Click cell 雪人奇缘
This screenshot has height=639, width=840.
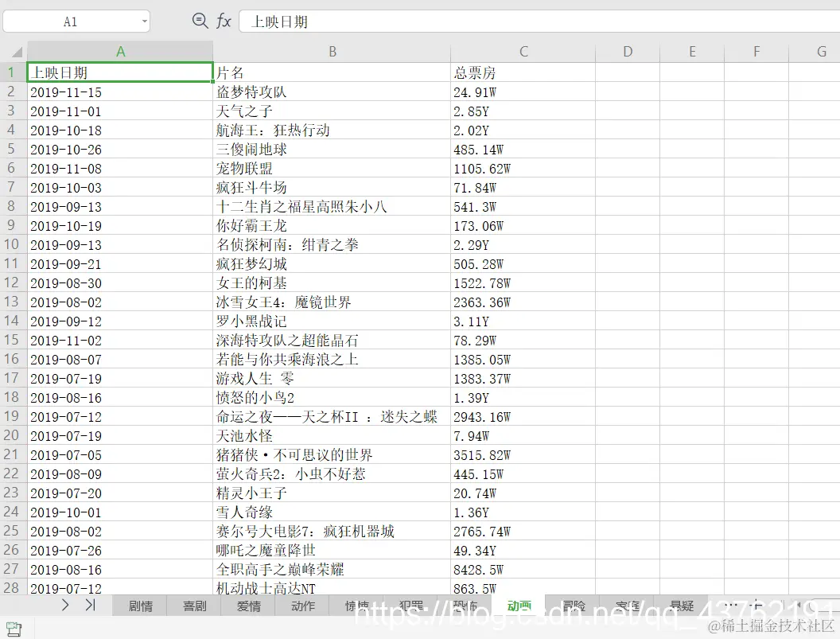332,512
